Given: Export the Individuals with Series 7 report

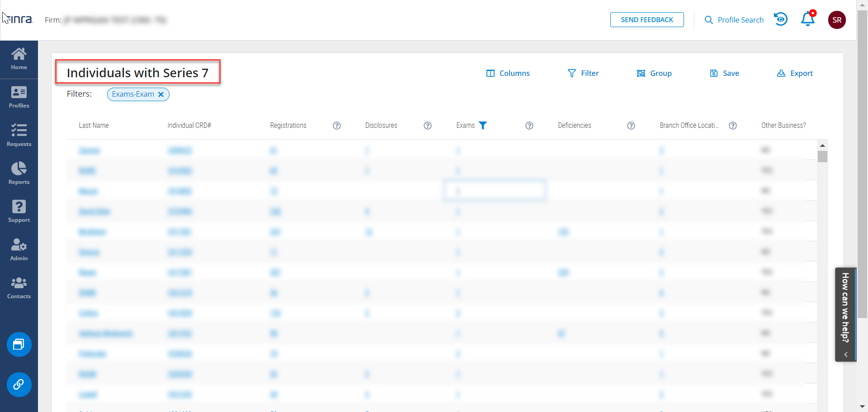Looking at the screenshot, I should point(795,73).
